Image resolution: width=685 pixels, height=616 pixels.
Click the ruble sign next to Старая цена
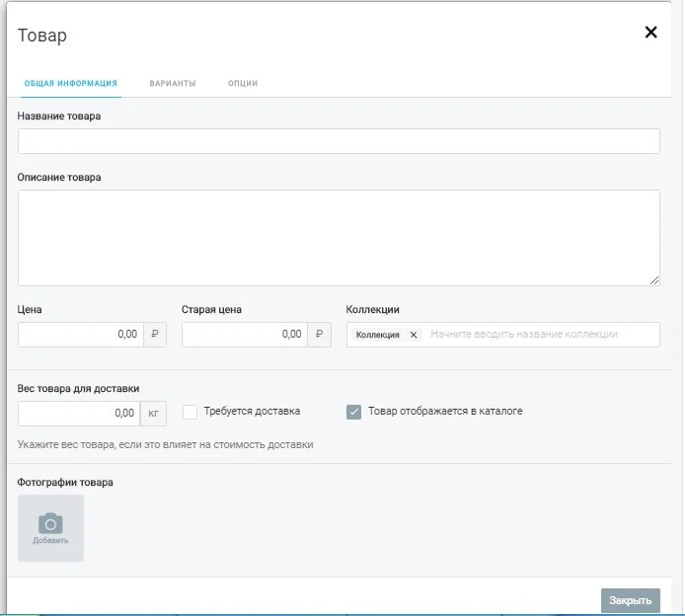click(x=319, y=335)
